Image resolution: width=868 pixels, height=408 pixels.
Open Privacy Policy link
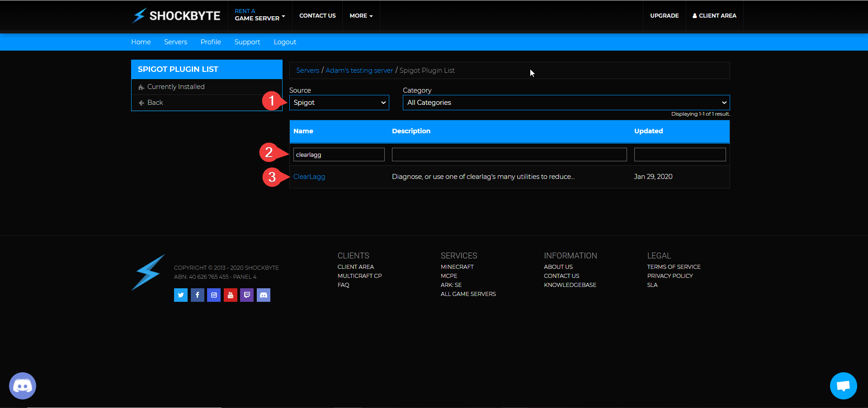[670, 276]
